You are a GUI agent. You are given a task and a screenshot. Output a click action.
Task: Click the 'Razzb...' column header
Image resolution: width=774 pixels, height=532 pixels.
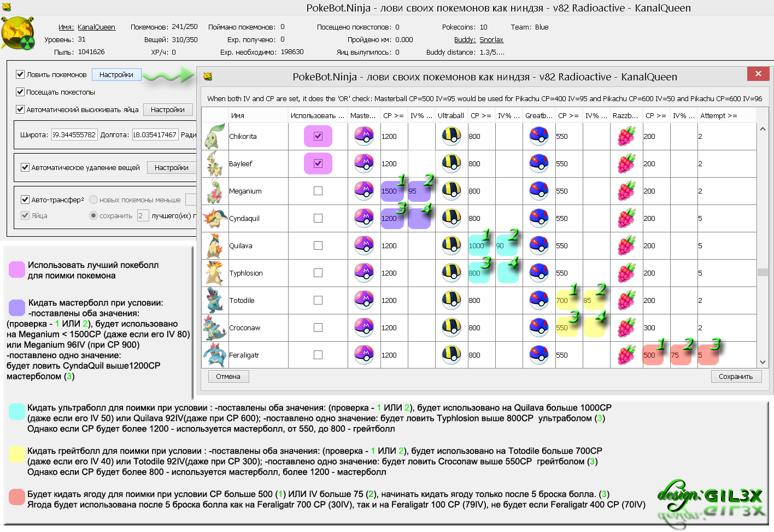click(x=626, y=115)
